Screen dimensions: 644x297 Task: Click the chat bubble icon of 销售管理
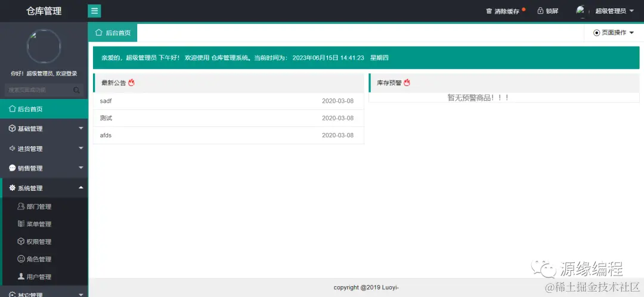tap(13, 168)
